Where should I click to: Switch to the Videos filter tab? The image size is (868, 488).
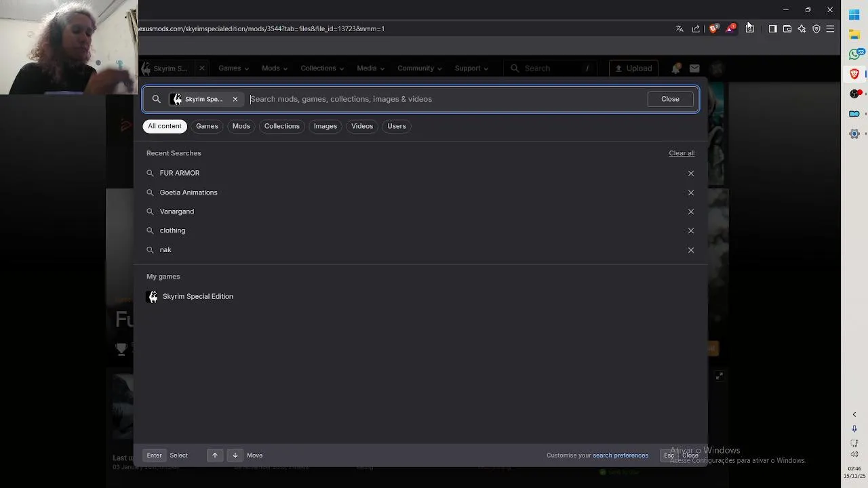tap(362, 126)
